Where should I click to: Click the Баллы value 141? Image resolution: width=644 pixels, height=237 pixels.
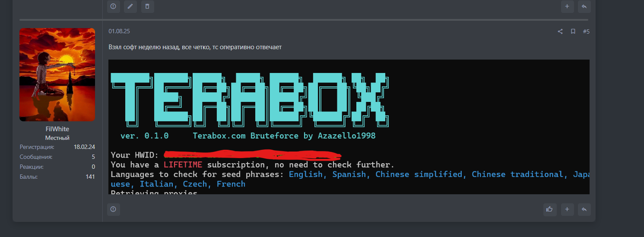(90, 177)
